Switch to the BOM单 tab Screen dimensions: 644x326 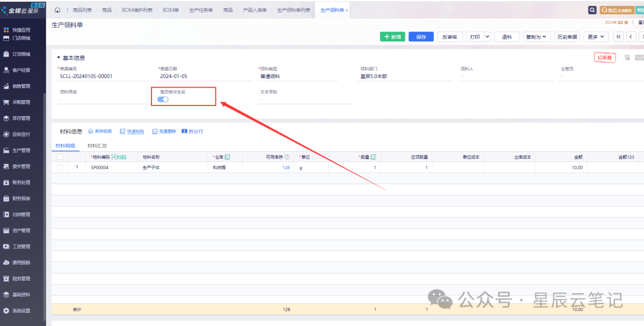171,10
